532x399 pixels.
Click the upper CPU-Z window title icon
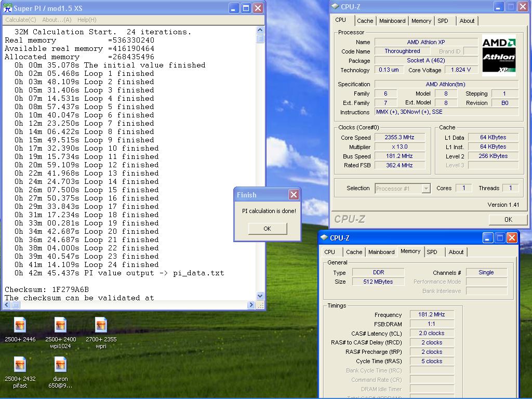(x=335, y=6)
